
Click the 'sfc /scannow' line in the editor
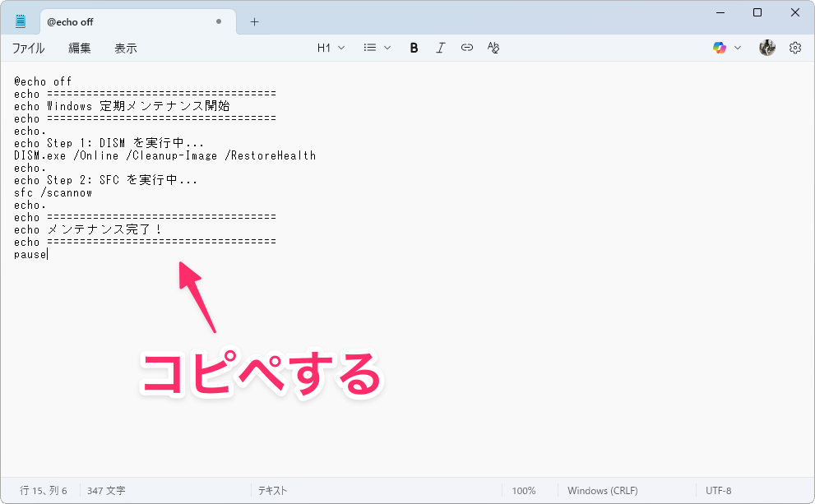pos(53,192)
